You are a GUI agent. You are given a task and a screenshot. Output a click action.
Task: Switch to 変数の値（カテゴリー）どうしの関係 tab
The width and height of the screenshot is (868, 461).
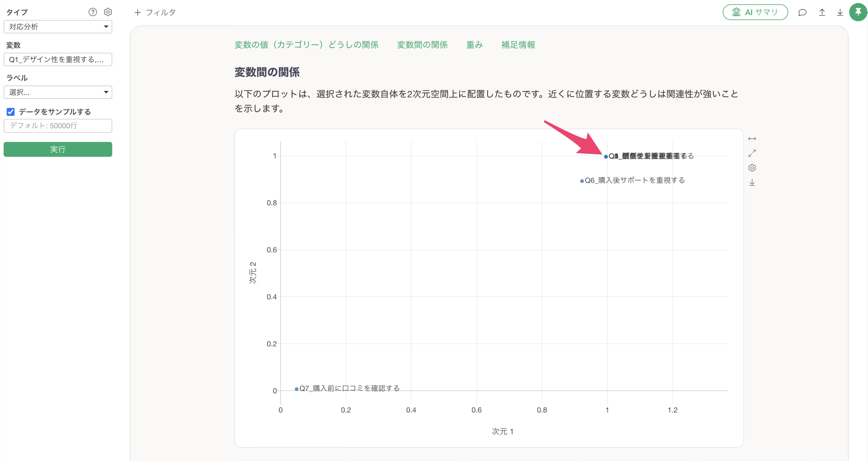pos(306,45)
